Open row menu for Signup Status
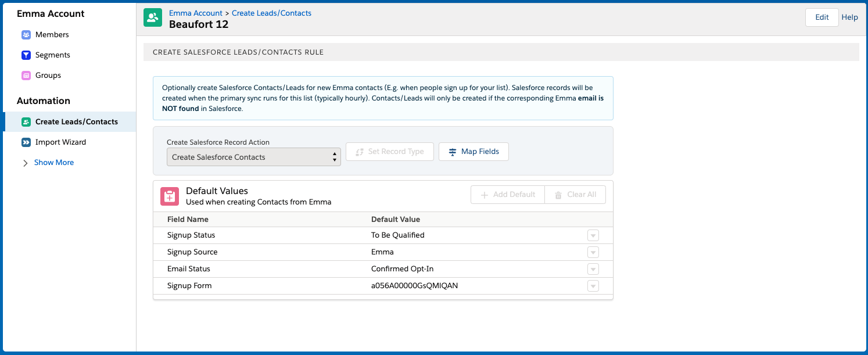The image size is (868, 355). (x=593, y=235)
